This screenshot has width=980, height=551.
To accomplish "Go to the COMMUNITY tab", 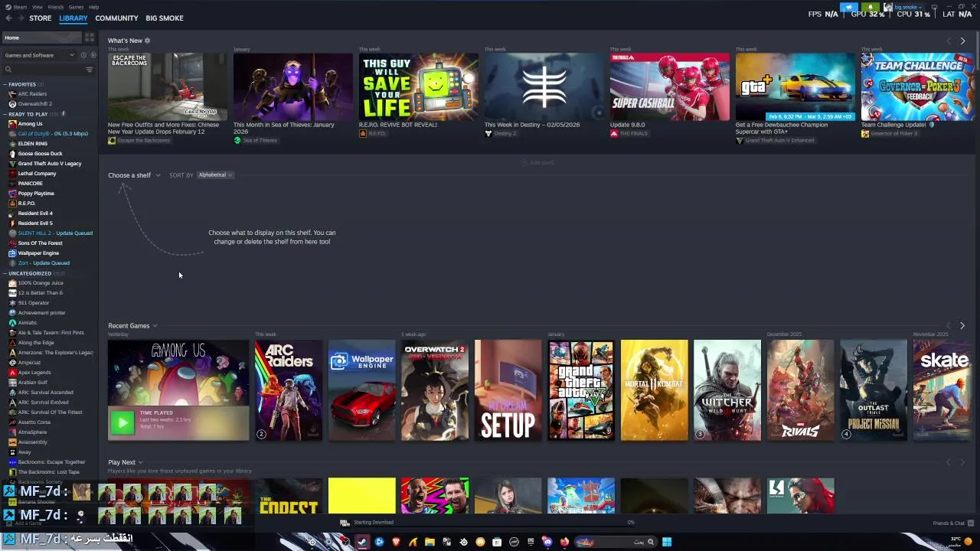I will coord(116,18).
